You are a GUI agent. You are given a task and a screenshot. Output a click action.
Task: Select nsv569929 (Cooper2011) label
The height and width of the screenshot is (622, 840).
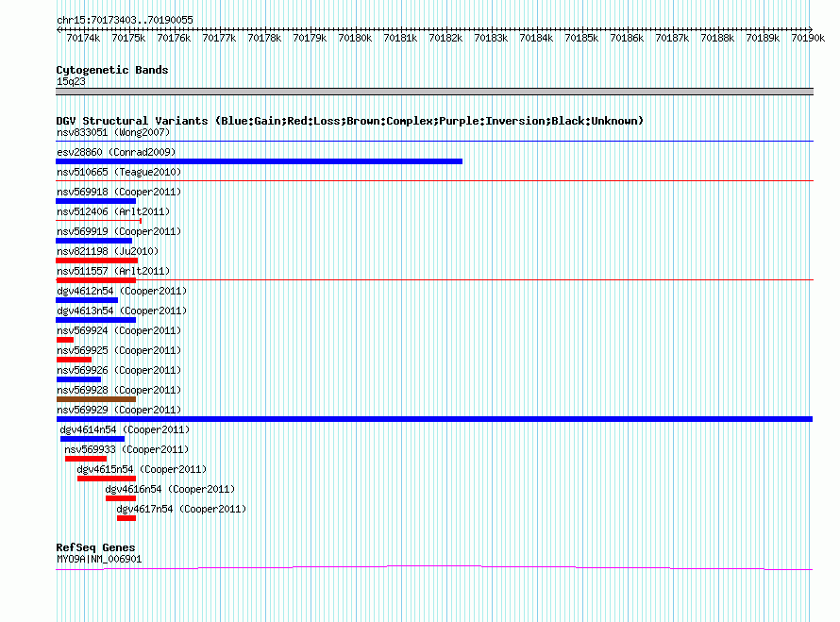pos(119,410)
